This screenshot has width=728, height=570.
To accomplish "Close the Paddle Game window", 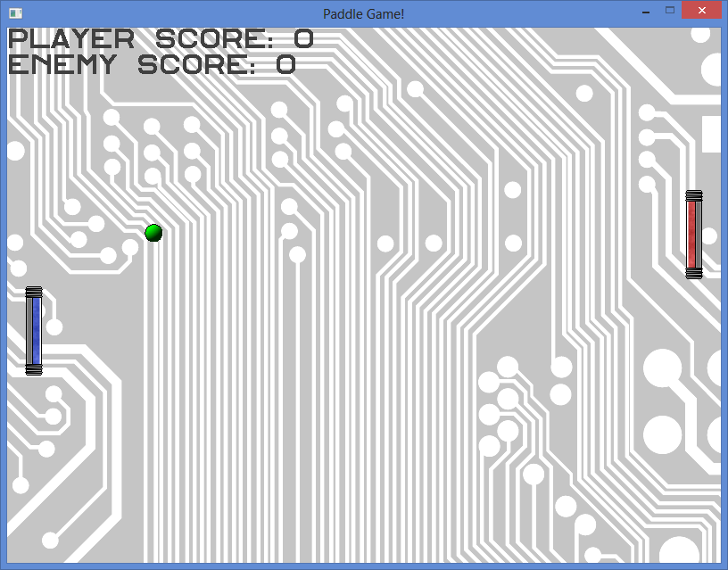I will pyautogui.click(x=702, y=10).
